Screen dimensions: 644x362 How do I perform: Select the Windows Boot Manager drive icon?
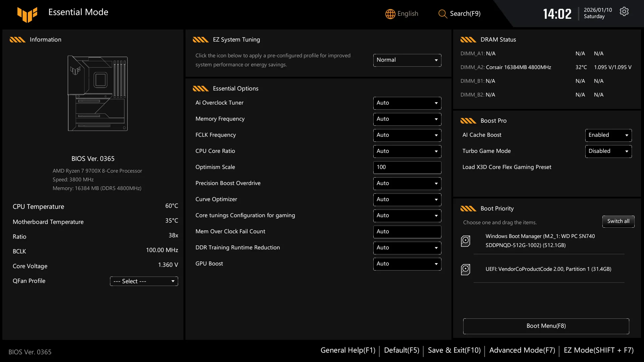(x=466, y=241)
